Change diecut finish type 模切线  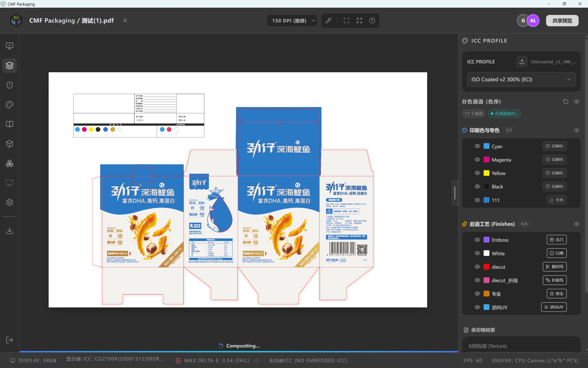tap(555, 267)
